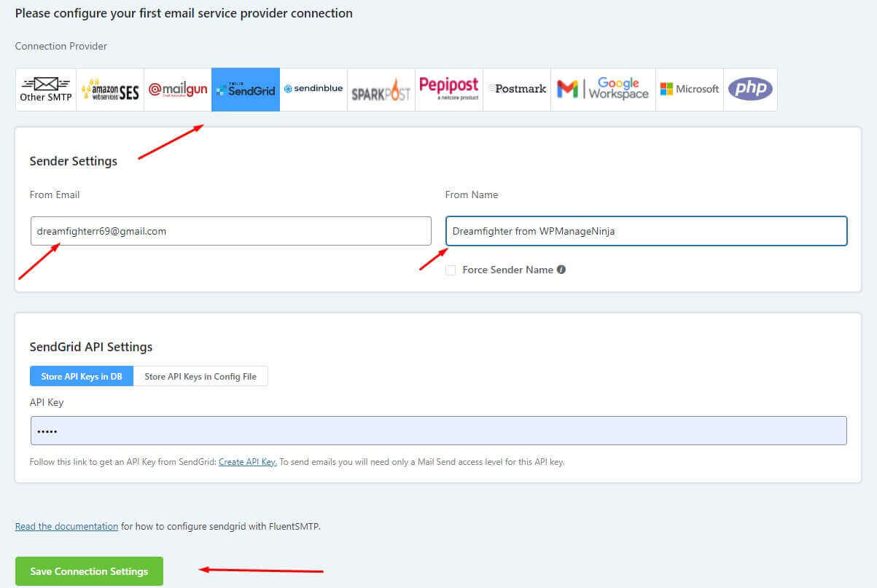Select the PHP mail provider

click(750, 90)
